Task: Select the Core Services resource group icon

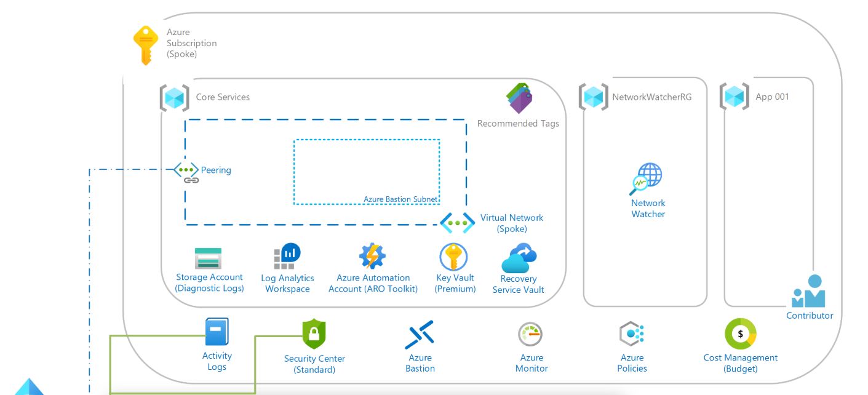Action: point(174,98)
